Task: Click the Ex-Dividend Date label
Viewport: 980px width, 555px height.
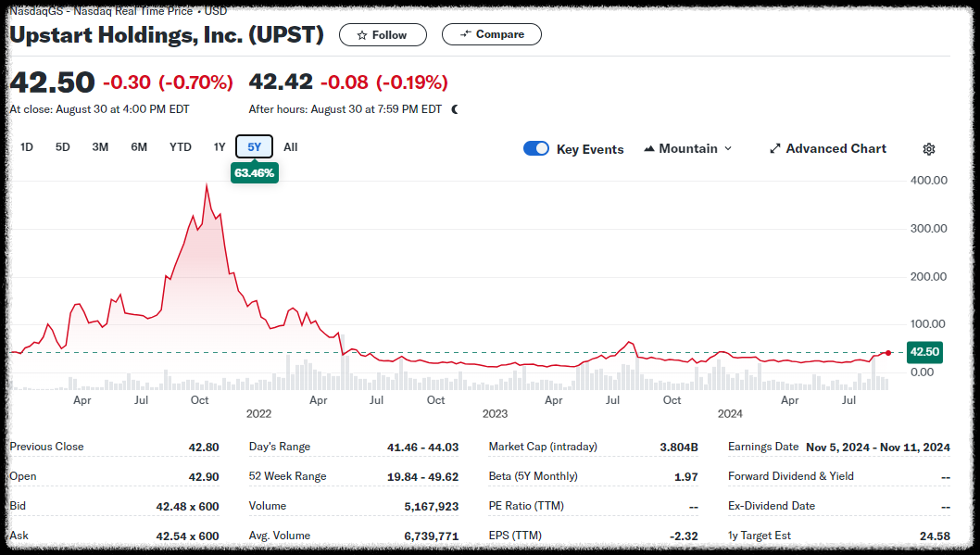Action: [x=772, y=506]
